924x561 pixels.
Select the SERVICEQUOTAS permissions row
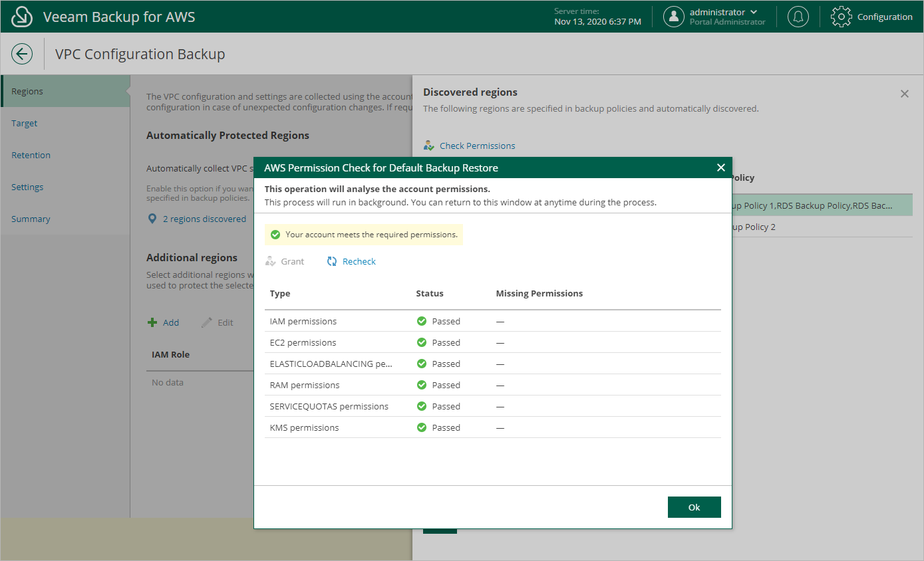[493, 406]
